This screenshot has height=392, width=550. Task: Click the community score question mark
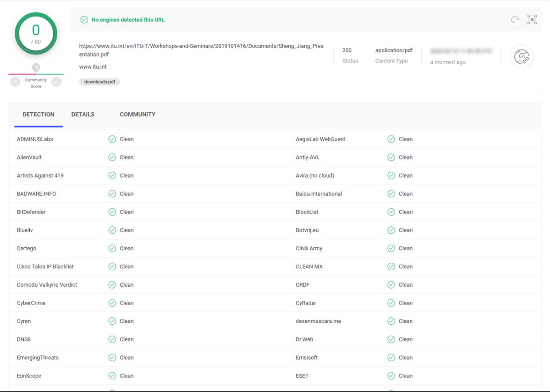pyautogui.click(x=36, y=68)
